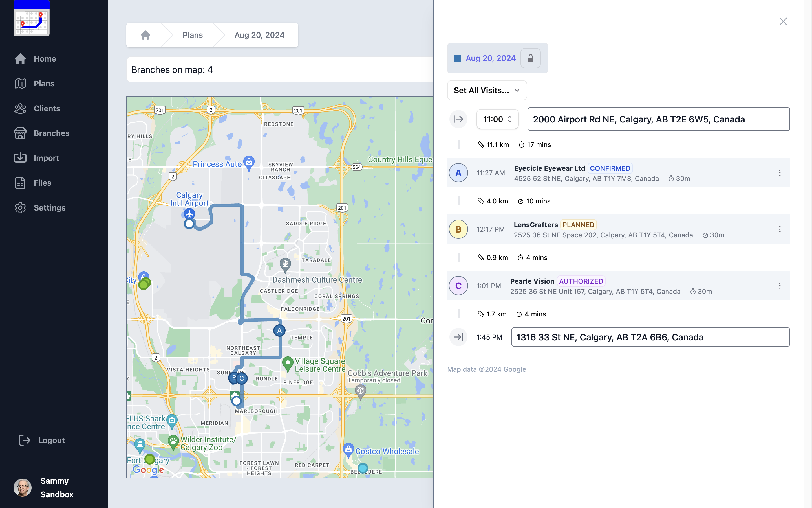
Task: Click stop A circle for Eyecicle Eyewear
Action: (458, 173)
